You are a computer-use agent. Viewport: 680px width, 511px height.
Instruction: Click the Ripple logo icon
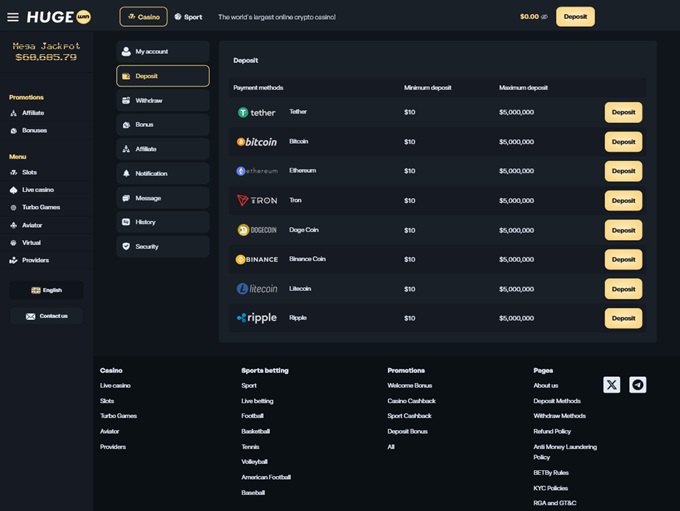tap(256, 318)
